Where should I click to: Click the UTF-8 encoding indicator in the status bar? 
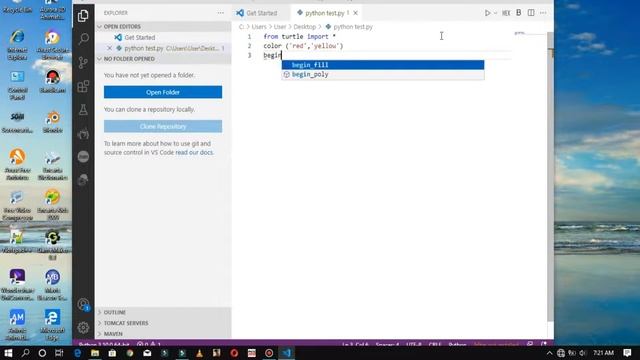point(414,344)
